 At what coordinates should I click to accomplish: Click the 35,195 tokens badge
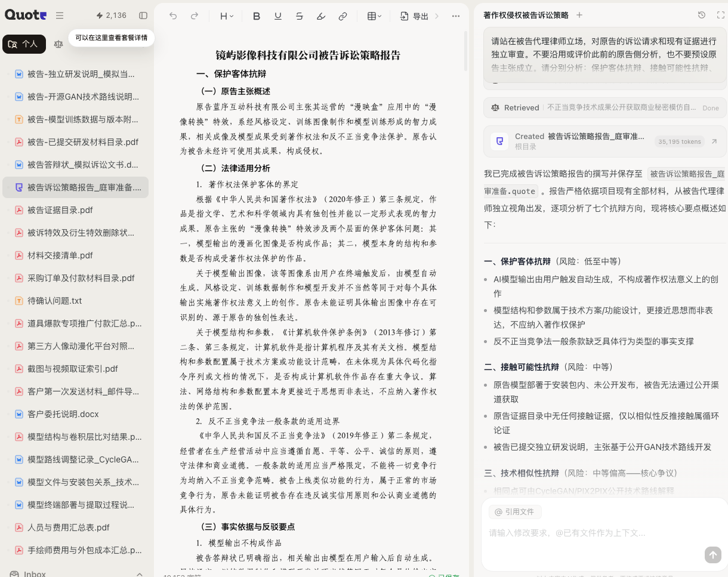pyautogui.click(x=679, y=141)
